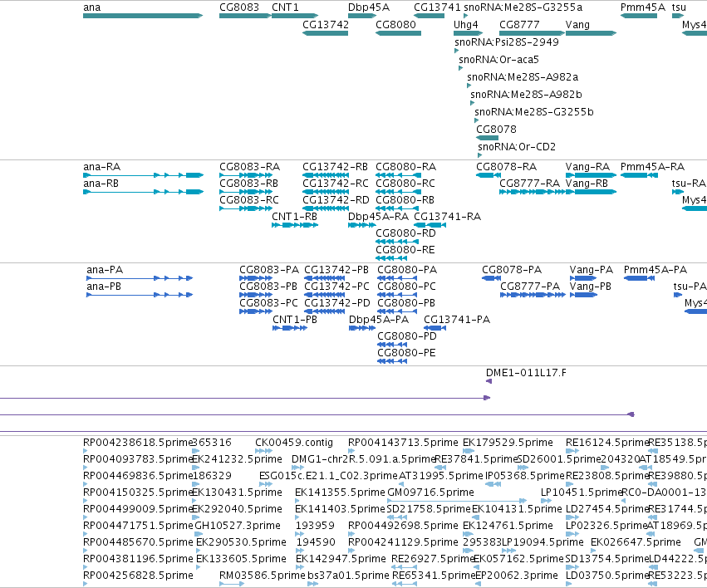Select transcript CG13741-RA label
Image resolution: width=707 pixels, height=588 pixels.
click(447, 217)
